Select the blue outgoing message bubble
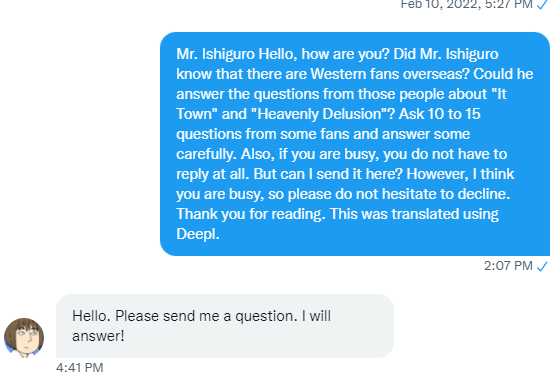 (x=355, y=144)
